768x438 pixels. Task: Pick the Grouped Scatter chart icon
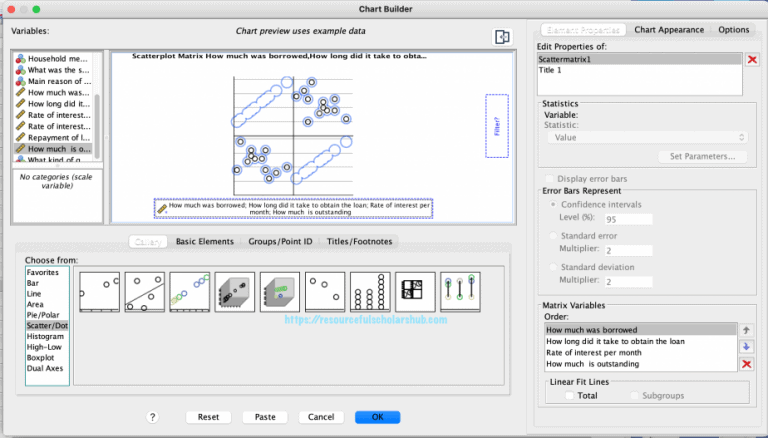[190, 289]
